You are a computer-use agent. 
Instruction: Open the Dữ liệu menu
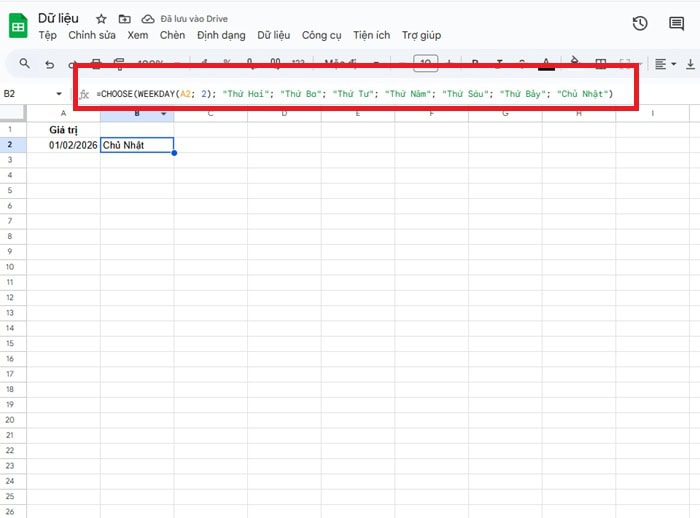click(273, 36)
